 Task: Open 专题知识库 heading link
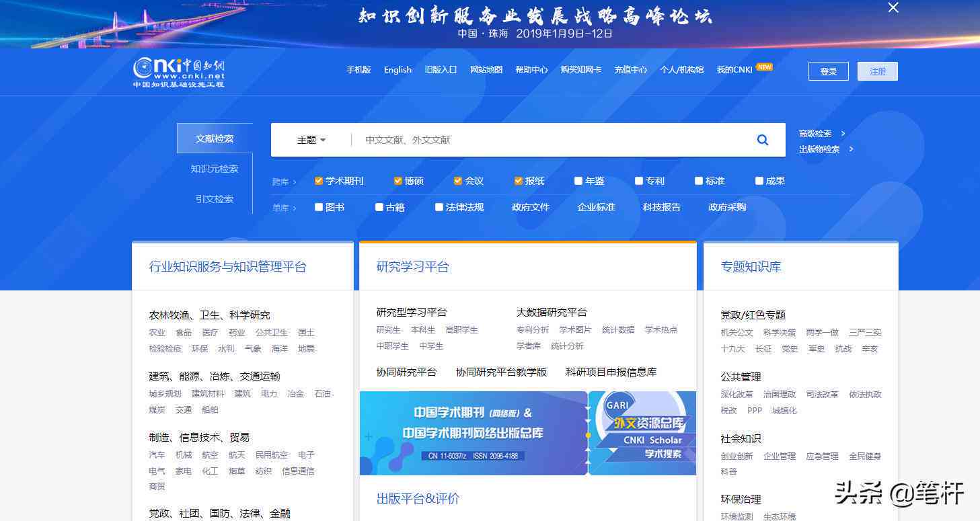point(751,267)
